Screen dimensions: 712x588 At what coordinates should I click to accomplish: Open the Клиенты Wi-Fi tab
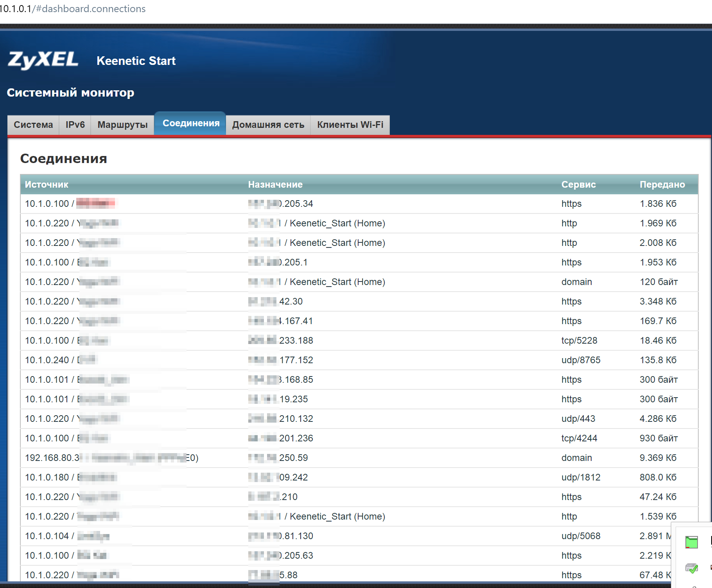pyautogui.click(x=350, y=125)
